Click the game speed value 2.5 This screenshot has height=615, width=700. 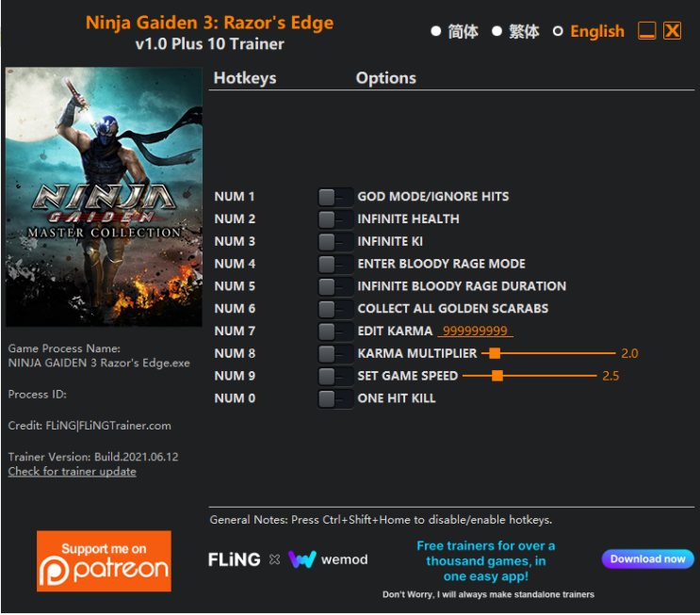(610, 376)
